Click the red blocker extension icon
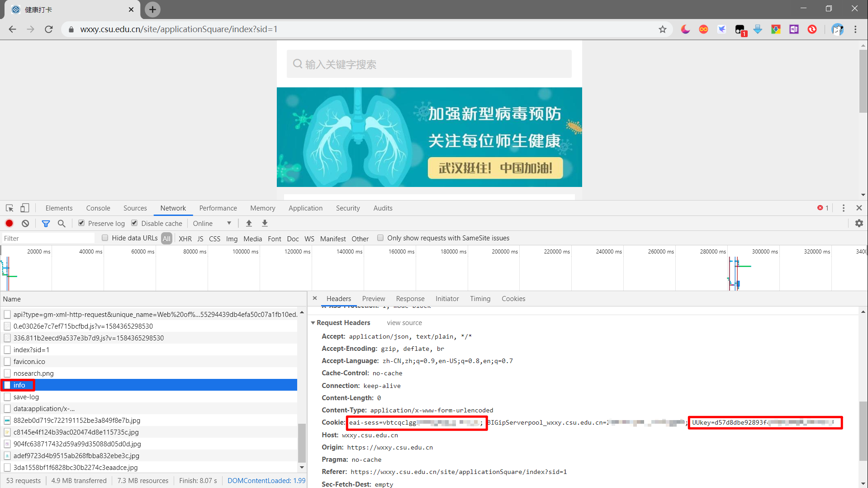The image size is (868, 488). pyautogui.click(x=812, y=29)
